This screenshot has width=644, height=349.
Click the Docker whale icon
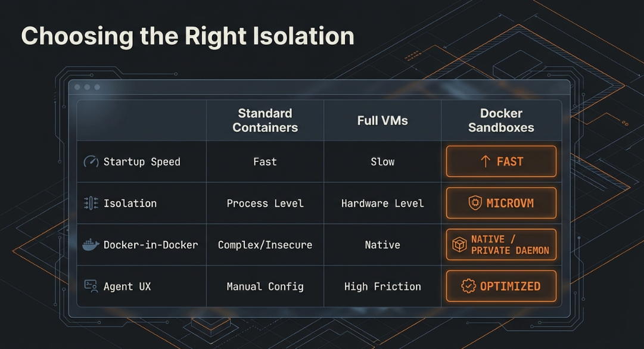pyautogui.click(x=91, y=245)
